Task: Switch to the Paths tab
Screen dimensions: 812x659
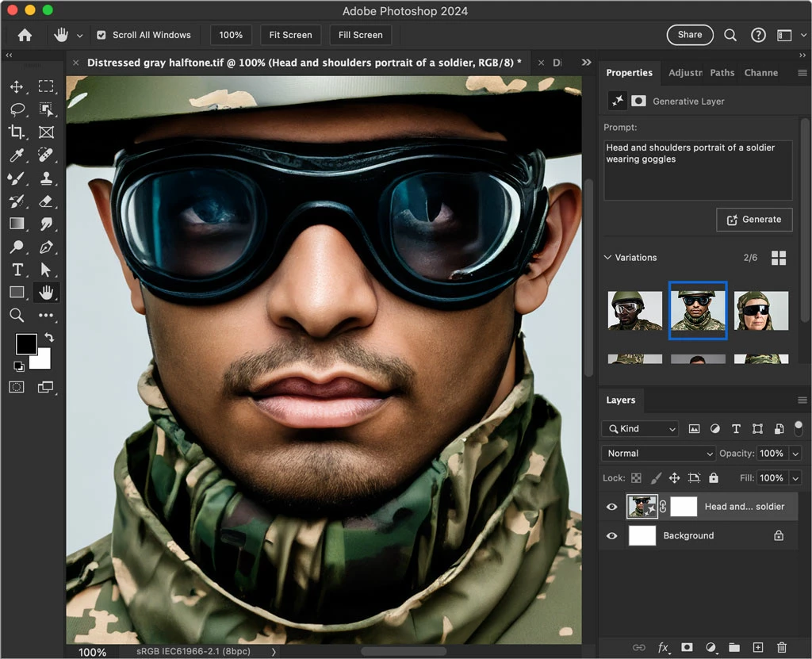Action: (722, 73)
